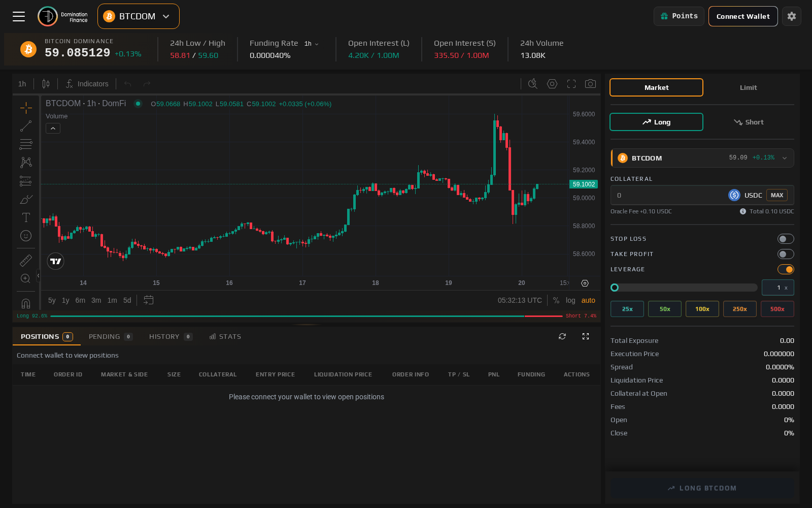The width and height of the screenshot is (812, 508).
Task: Open quick search on chart toolbar
Action: 532,84
